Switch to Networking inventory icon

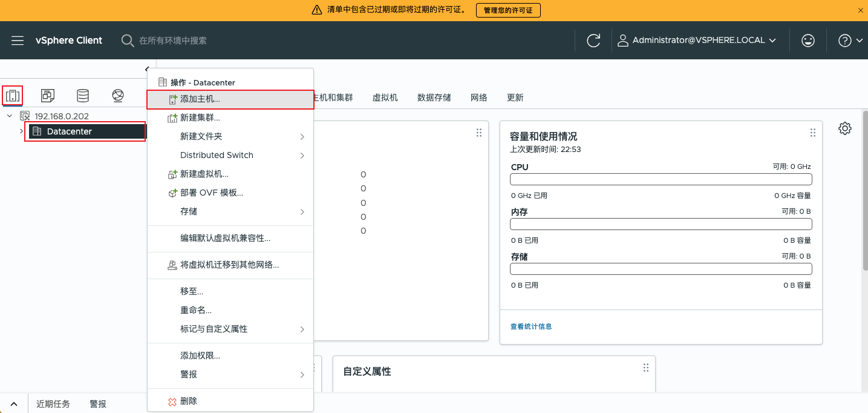118,96
